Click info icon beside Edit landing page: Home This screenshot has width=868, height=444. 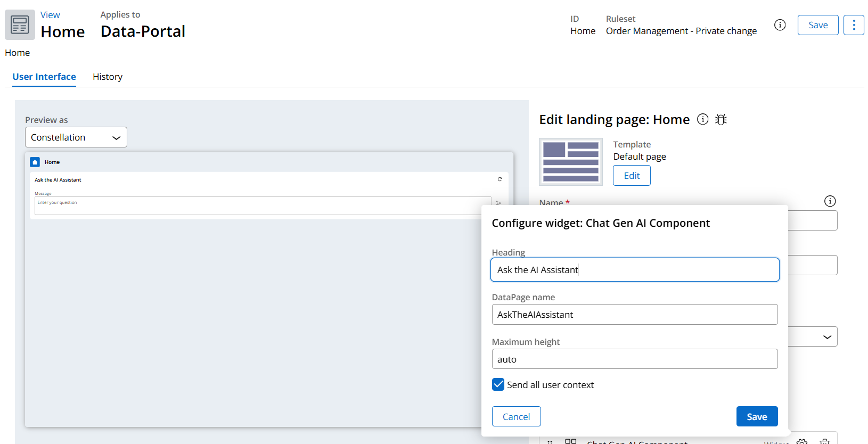coord(703,119)
